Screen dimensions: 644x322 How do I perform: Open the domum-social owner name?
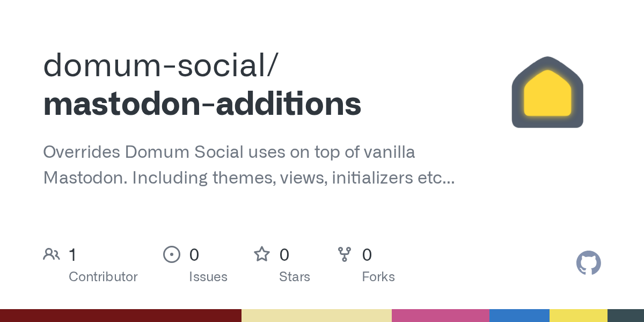pos(160,64)
